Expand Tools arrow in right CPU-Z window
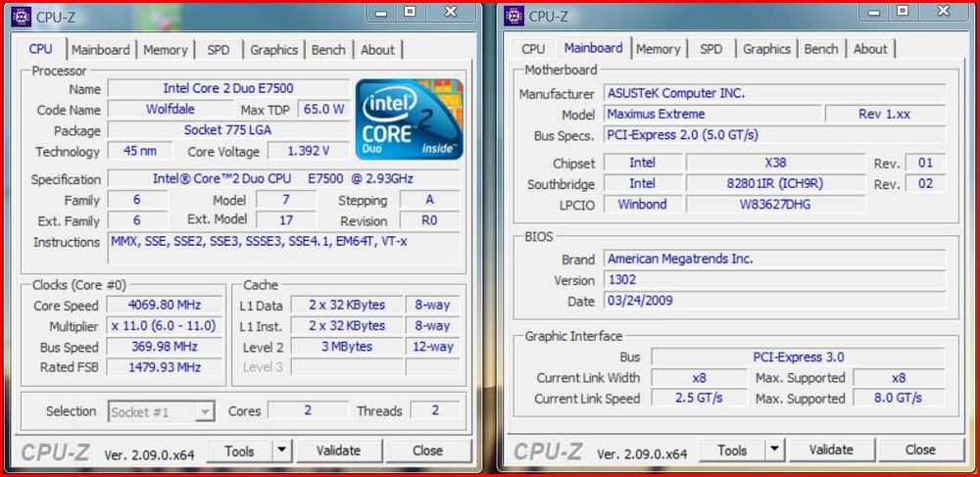Viewport: 980px width, 477px height. (x=774, y=450)
